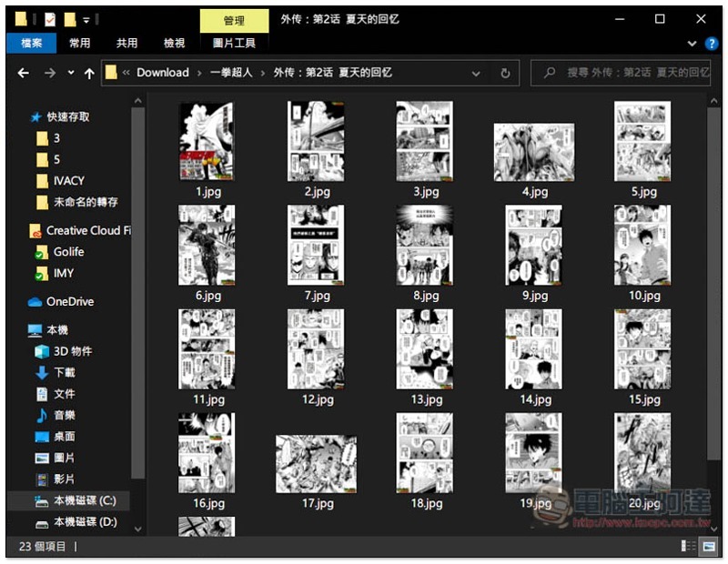Screen dimensions: 728x564
Task: Click the new folder quick access icon
Action: point(70,19)
